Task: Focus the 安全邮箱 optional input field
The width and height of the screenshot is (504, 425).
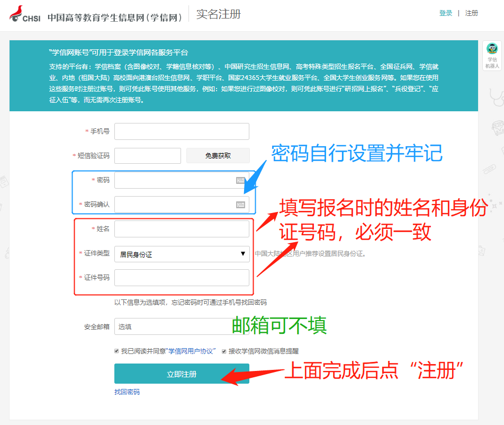Action: 182,326
